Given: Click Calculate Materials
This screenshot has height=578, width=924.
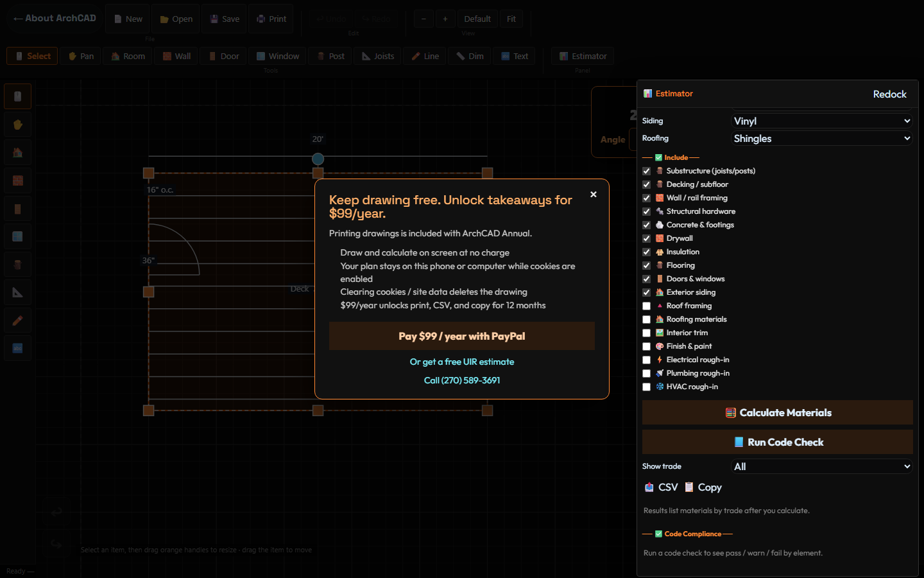Looking at the screenshot, I should [x=778, y=412].
